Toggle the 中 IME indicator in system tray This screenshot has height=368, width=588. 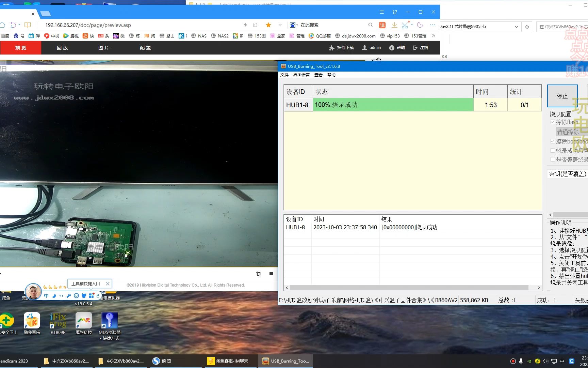562,361
